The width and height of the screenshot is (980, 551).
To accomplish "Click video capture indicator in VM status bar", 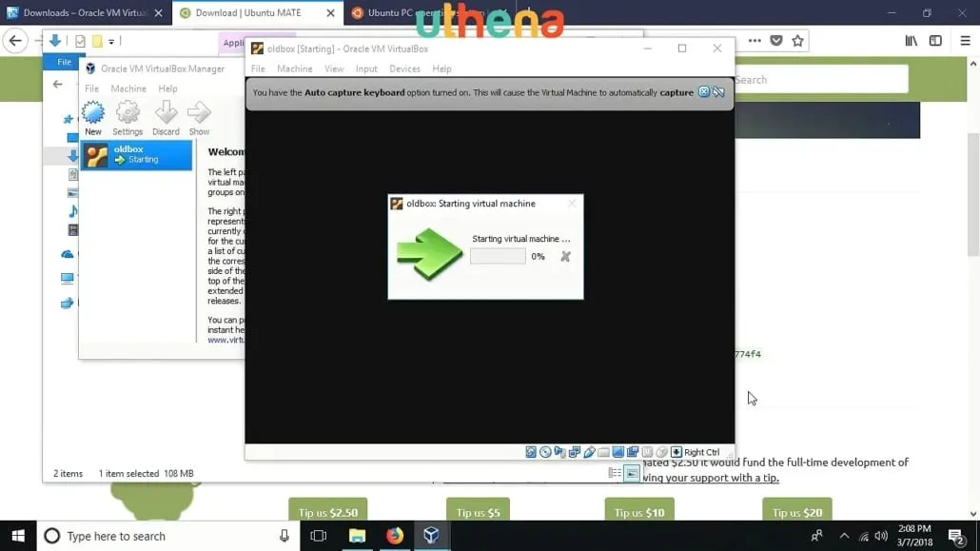I will coord(633,452).
